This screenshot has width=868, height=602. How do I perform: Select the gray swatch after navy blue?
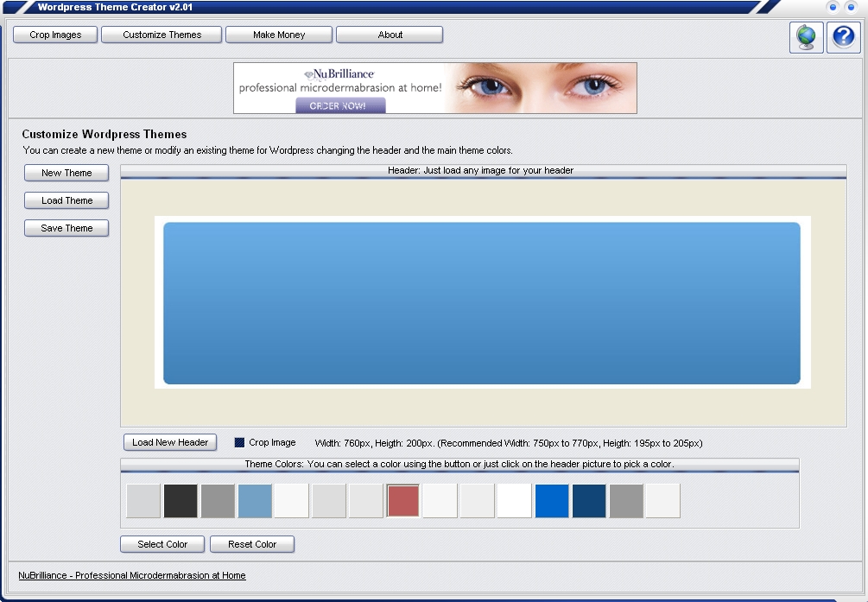coord(626,501)
